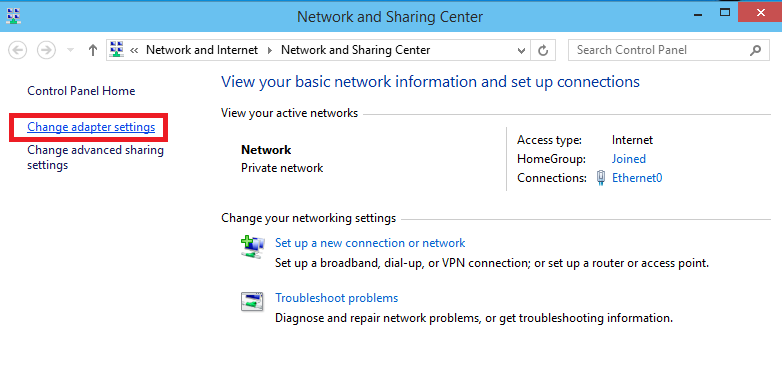Click the Troubleshoot problems icon

pos(252,302)
